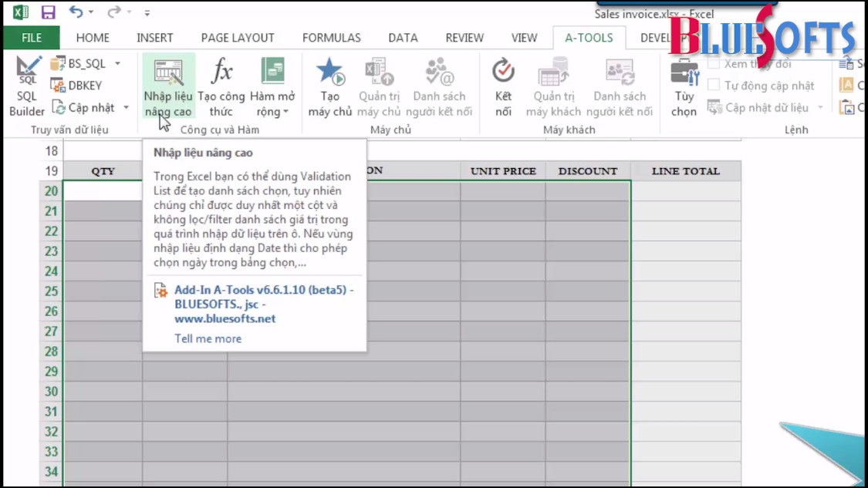Enable Xem thay đổi checkbox
This screenshot has height=488, width=868.
(714, 64)
